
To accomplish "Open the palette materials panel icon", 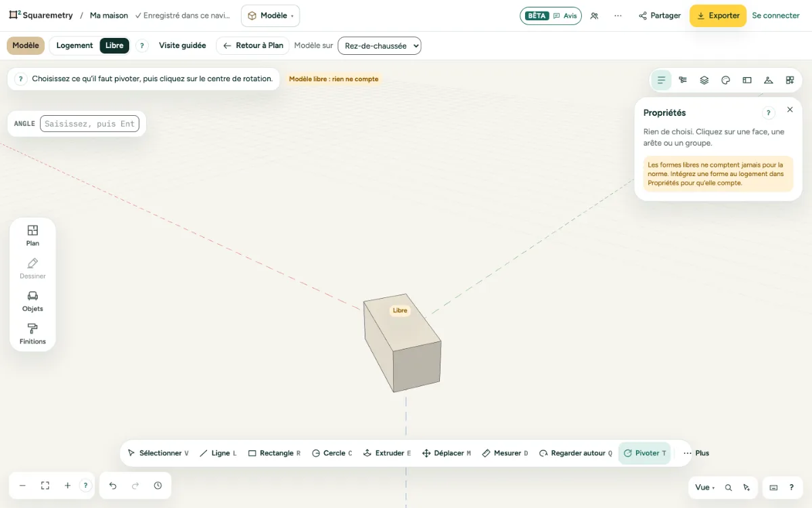I will coord(725,80).
